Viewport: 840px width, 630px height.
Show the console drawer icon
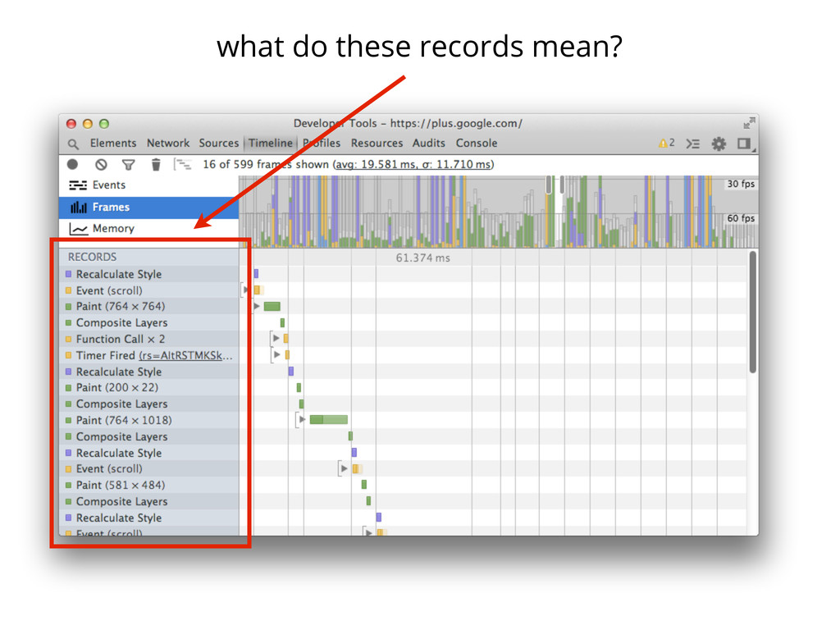(x=693, y=144)
